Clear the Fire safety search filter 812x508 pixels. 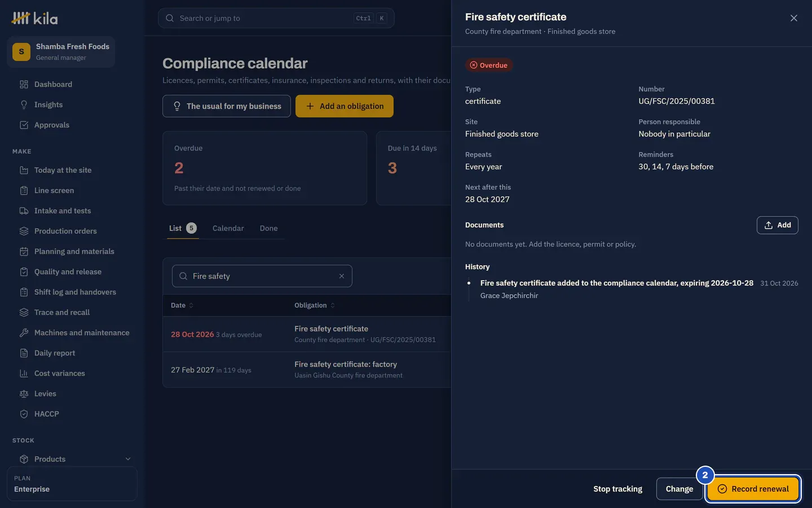342,276
